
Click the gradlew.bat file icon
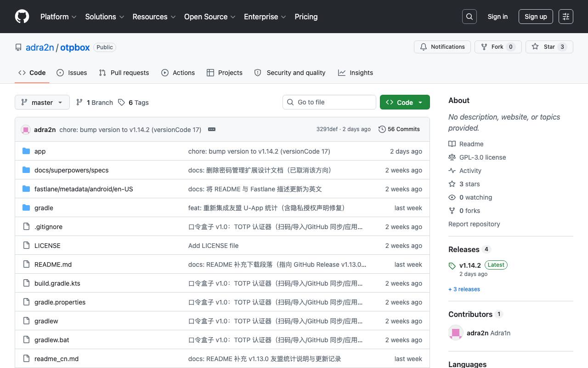tap(26, 340)
